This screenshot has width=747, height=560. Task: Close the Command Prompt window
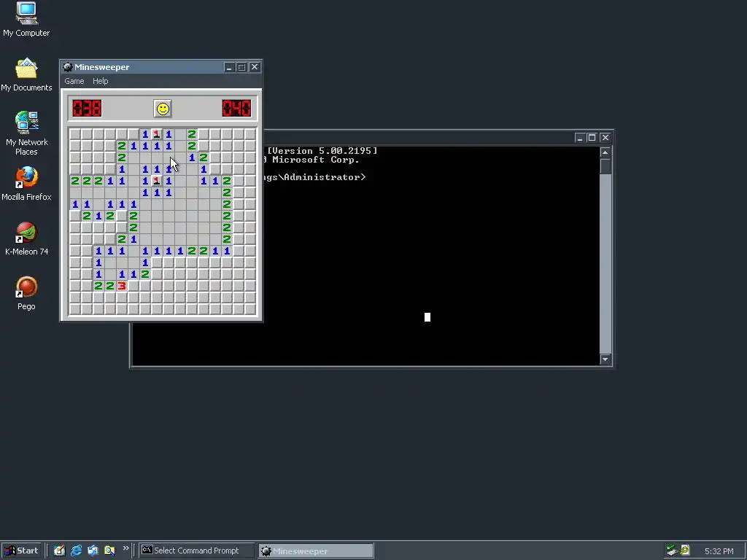(605, 138)
